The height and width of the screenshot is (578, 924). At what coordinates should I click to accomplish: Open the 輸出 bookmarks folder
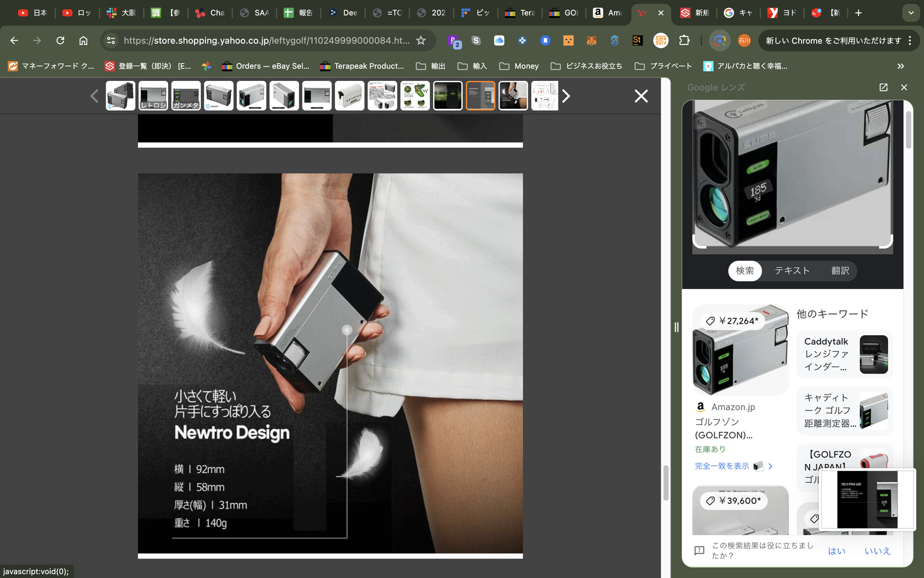click(431, 66)
